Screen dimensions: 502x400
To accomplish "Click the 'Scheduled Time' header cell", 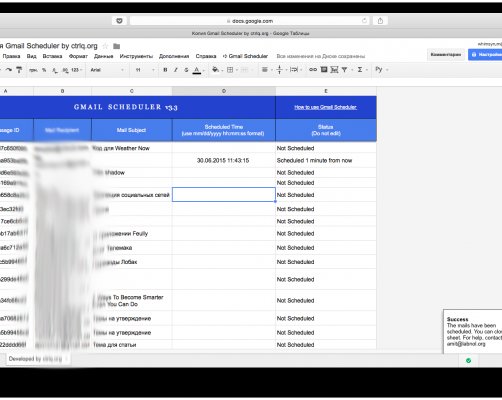I will click(224, 130).
